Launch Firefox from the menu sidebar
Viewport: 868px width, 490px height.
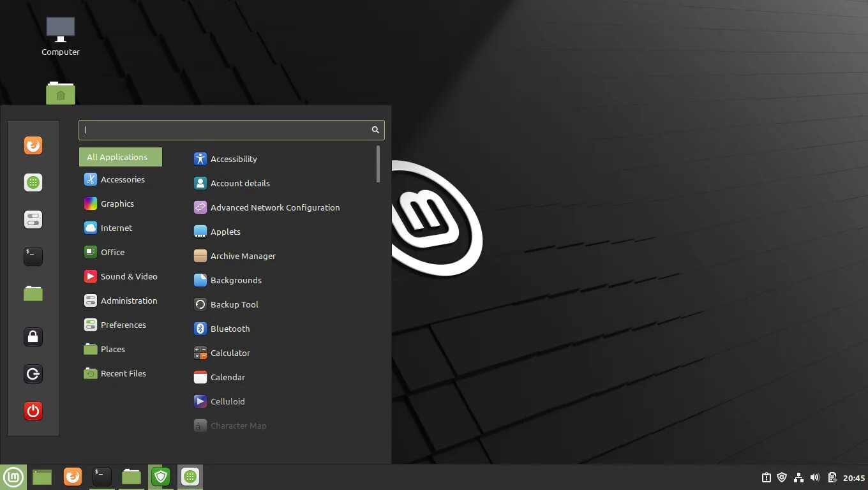[x=33, y=145]
